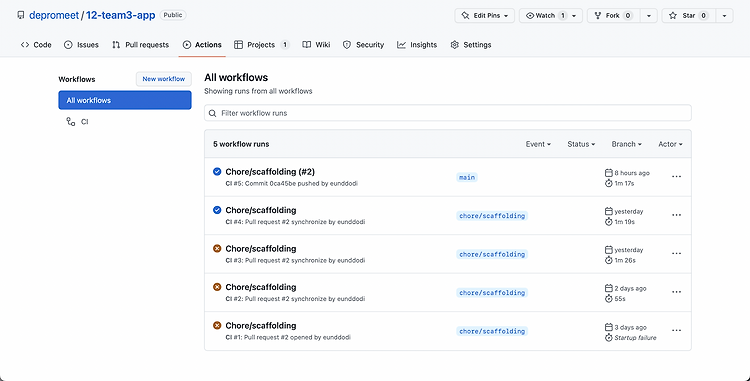Screen dimensions: 750x381
Task: Click the failed status icon of CI #3 run
Action: [x=217, y=249]
